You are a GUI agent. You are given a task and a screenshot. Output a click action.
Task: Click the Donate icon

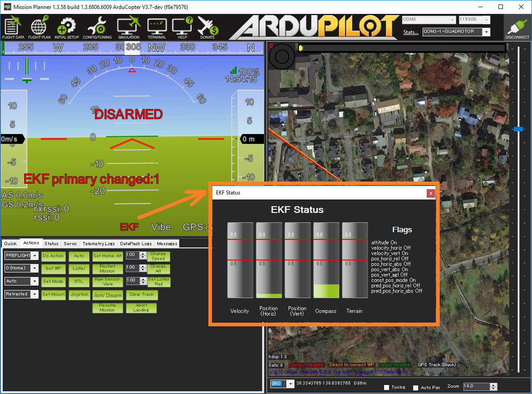click(207, 27)
